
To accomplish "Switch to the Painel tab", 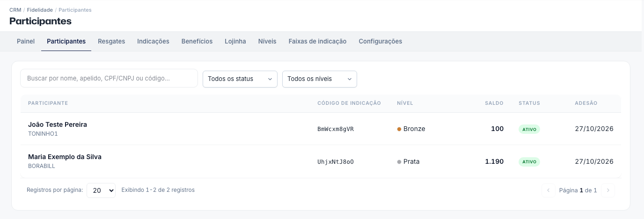I will (x=26, y=41).
